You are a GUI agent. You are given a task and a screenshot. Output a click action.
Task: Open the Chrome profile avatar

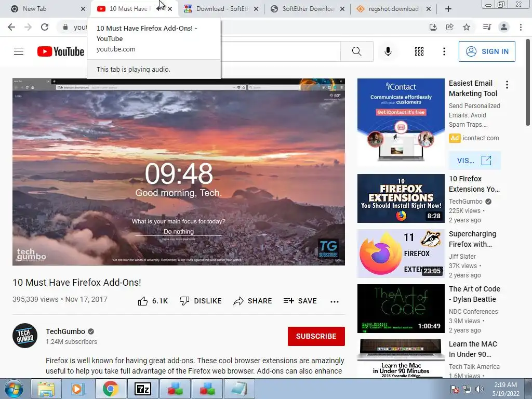click(504, 27)
